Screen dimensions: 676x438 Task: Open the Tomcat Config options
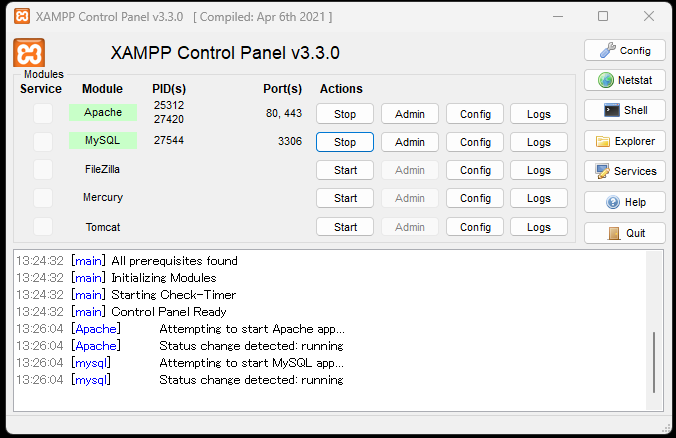click(x=475, y=227)
